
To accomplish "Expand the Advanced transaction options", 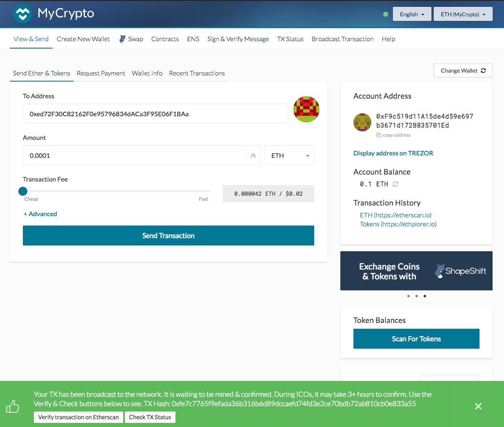I will click(x=40, y=214).
